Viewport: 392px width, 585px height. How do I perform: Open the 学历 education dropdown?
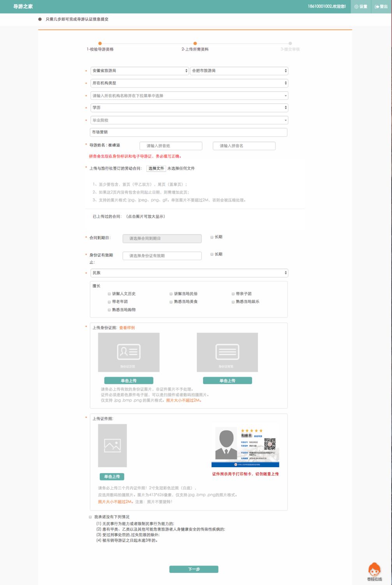(189, 108)
